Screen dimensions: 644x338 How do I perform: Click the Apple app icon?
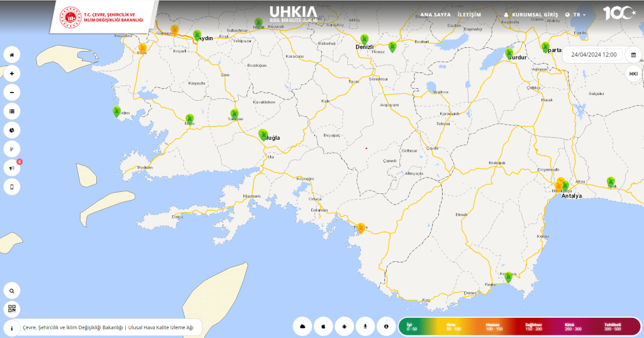pos(324,327)
